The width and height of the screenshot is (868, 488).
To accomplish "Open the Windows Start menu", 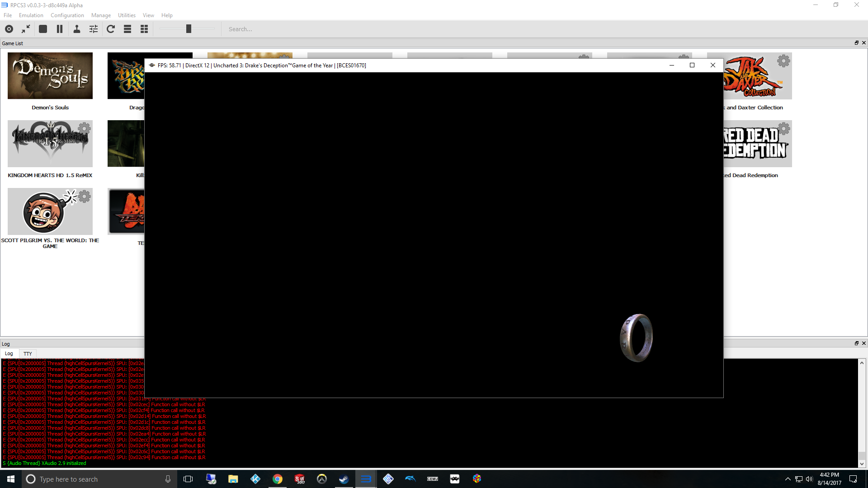I will [x=11, y=479].
